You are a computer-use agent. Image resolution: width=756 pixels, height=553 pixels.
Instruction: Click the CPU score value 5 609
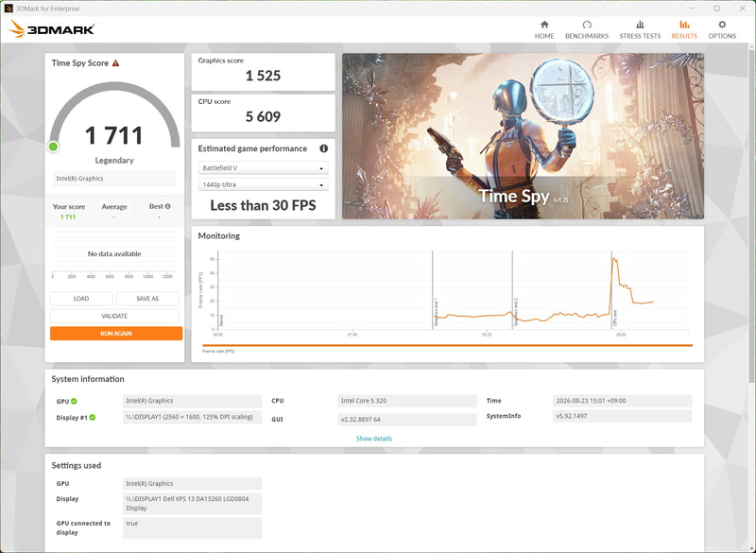[x=263, y=116]
